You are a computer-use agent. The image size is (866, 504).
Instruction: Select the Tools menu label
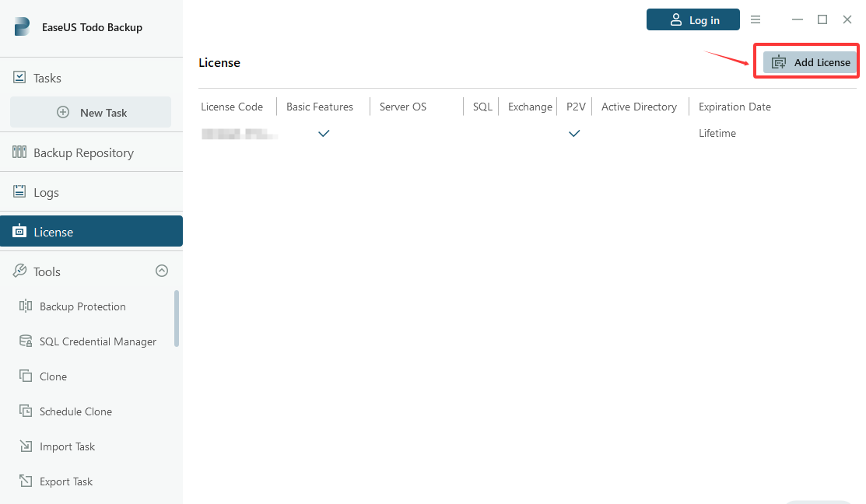47,271
